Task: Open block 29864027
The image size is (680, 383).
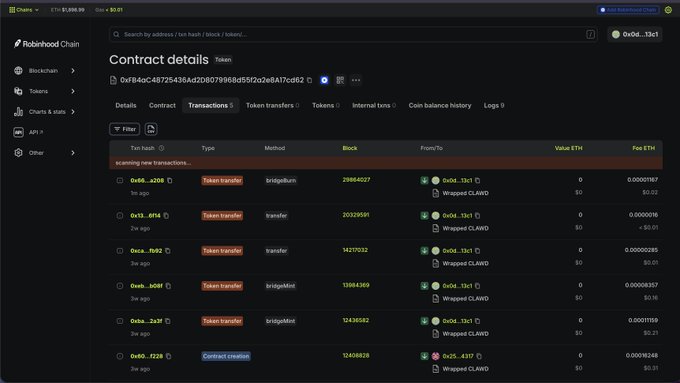Action: pos(356,180)
